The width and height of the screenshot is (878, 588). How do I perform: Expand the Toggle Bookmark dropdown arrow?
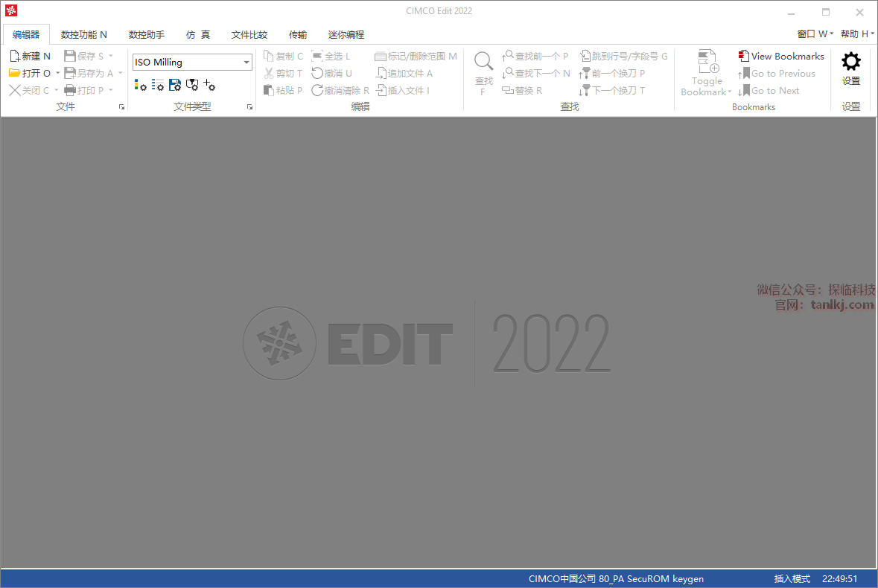point(730,92)
